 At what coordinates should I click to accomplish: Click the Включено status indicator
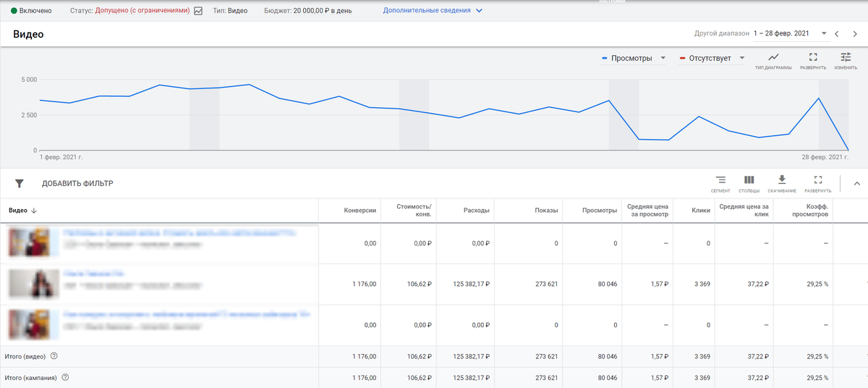tap(31, 11)
